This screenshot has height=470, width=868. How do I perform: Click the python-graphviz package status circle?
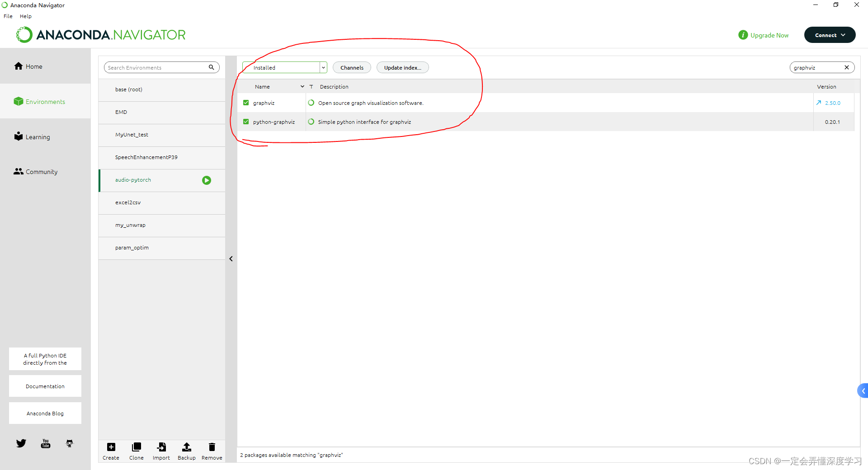[311, 122]
